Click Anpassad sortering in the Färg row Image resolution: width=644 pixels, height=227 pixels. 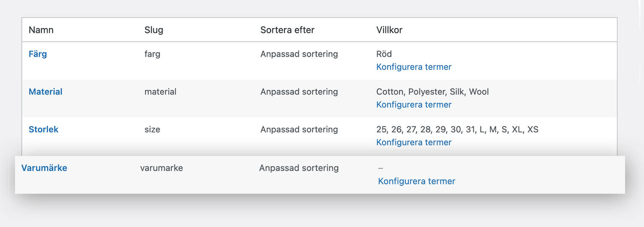tap(299, 54)
